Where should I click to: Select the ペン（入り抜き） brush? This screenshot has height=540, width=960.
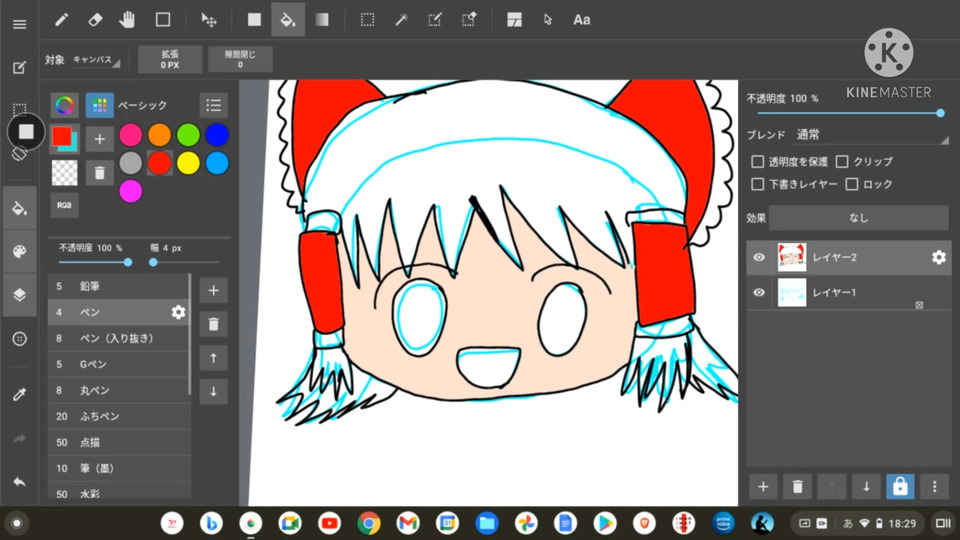(x=118, y=338)
